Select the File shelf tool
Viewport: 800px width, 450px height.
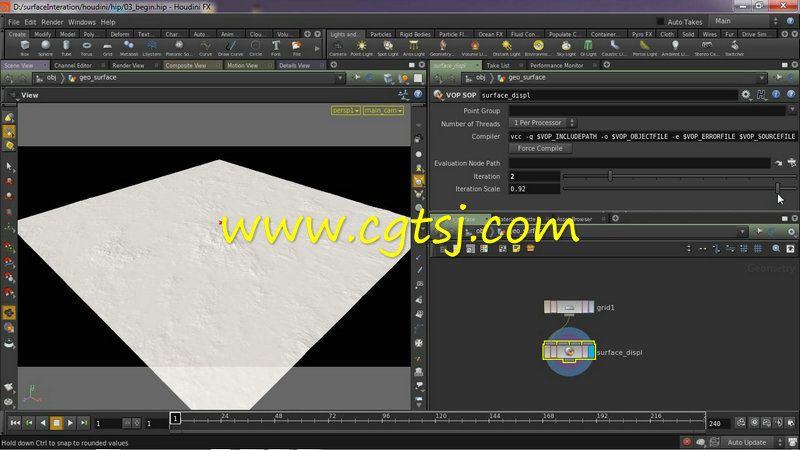(x=296, y=48)
